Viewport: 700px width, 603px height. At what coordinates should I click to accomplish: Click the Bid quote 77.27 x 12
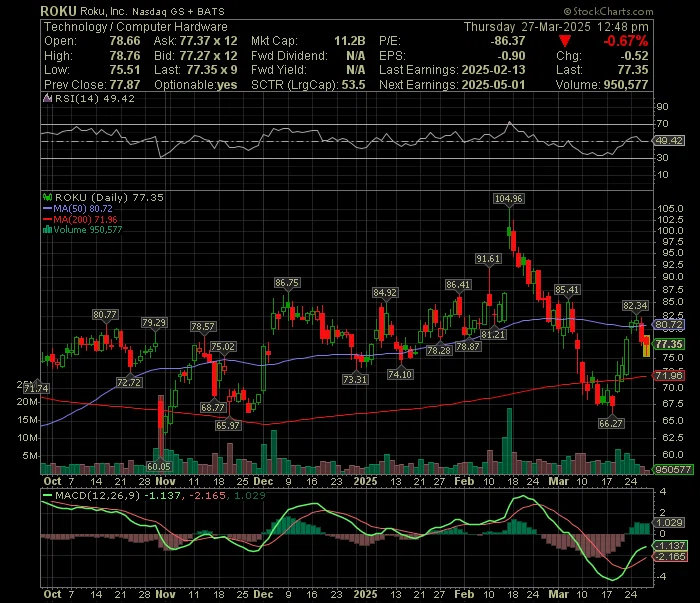[x=208, y=56]
